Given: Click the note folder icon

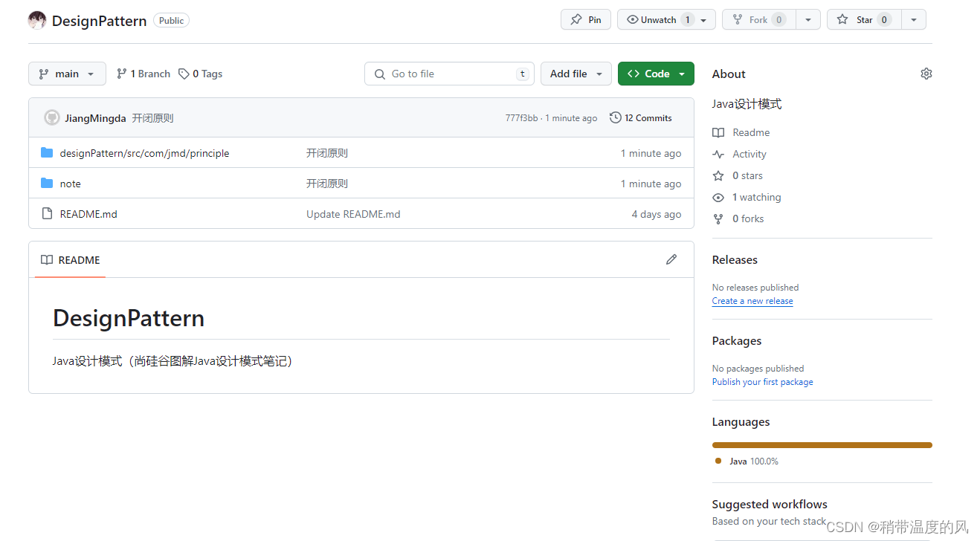Looking at the screenshot, I should coord(47,184).
